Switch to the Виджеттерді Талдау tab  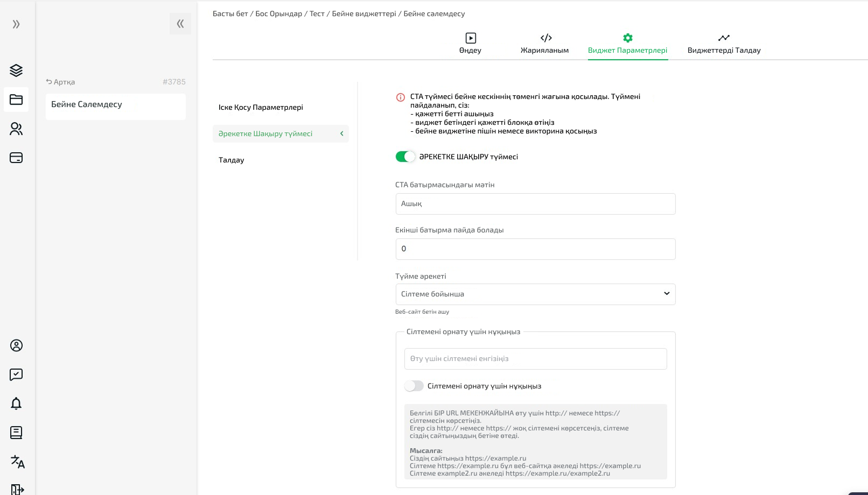click(724, 44)
